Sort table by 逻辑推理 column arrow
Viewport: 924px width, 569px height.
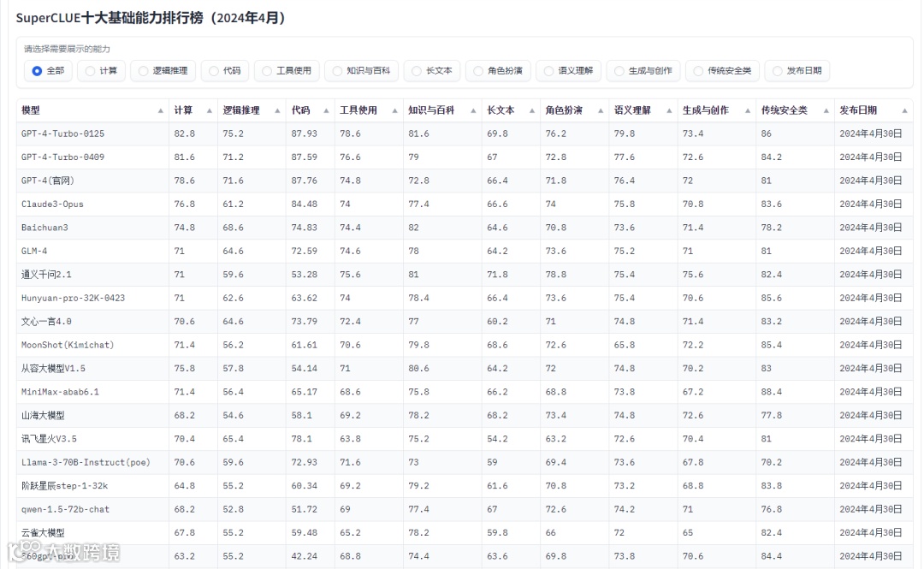point(277,111)
